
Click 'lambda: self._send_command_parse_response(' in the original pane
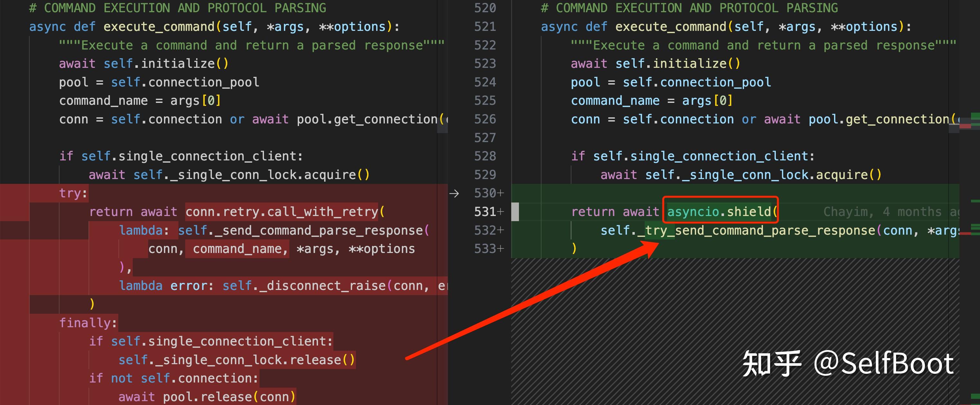click(274, 230)
